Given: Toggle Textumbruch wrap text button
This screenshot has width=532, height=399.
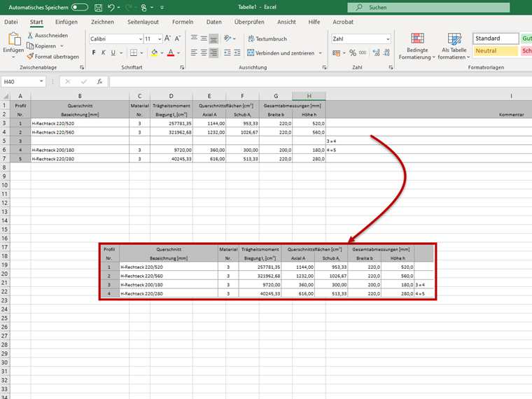Looking at the screenshot, I should 267,38.
